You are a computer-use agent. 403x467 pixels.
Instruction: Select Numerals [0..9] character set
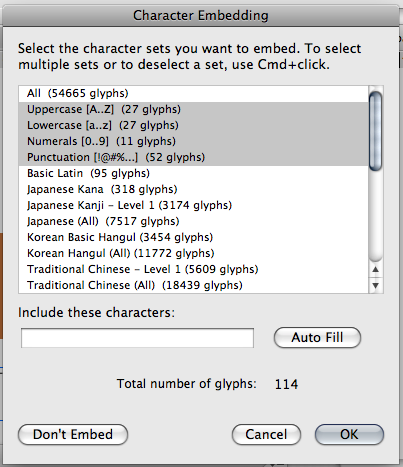tap(194, 141)
